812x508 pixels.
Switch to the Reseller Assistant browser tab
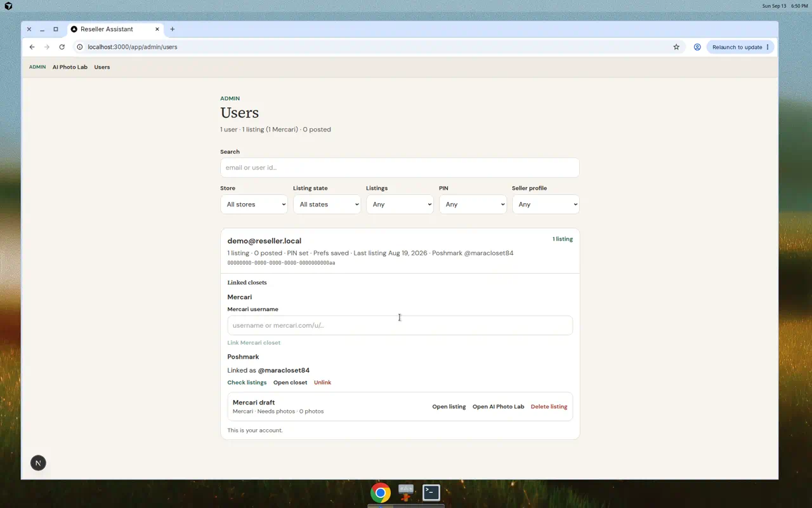pos(114,29)
